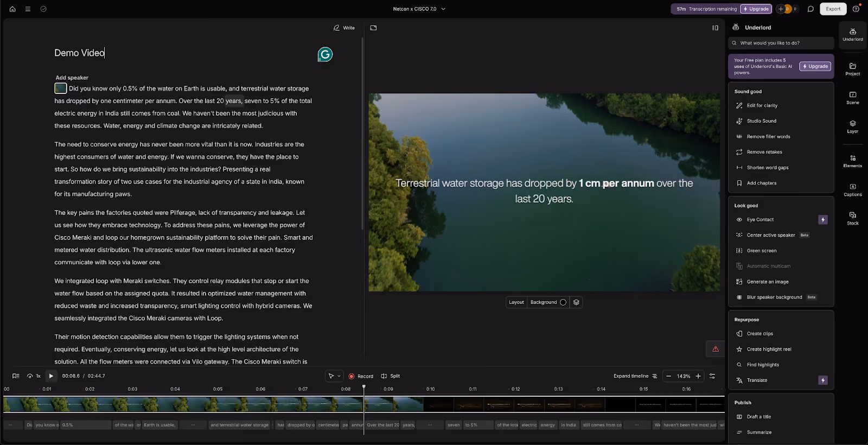
Task: Toggle the timeline settings sliders icon
Action: 712,376
